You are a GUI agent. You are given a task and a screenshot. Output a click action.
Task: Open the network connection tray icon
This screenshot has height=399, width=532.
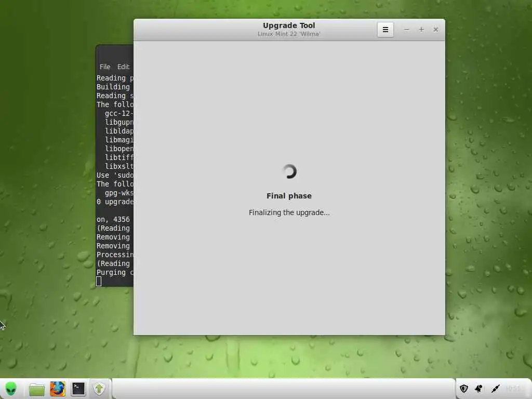click(495, 389)
